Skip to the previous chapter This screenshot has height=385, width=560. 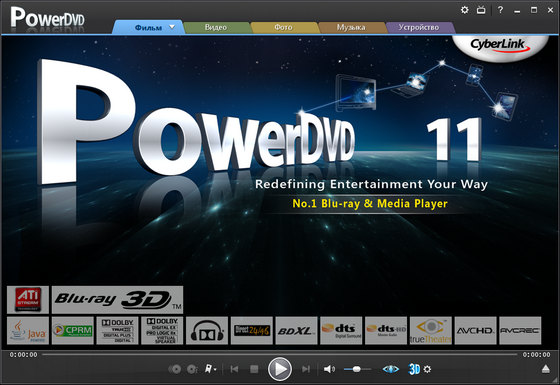234,369
